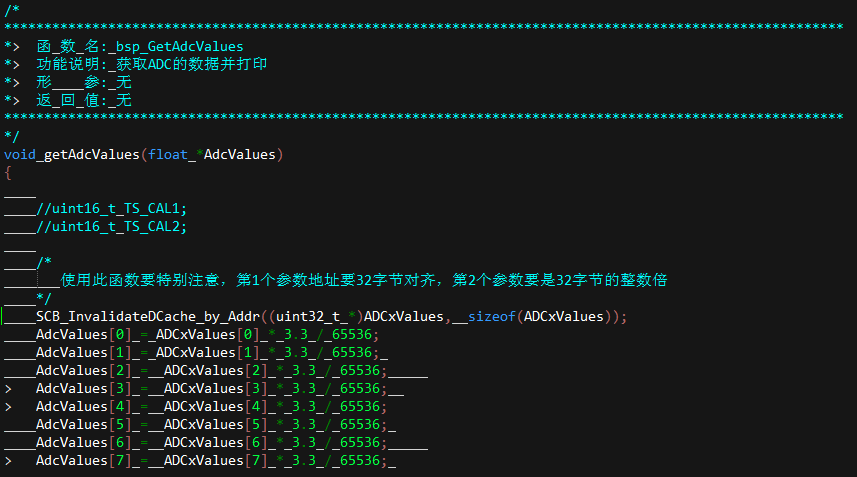Click the Chinese comment about 32-byte alignment
The width and height of the screenshot is (857, 477).
[x=364, y=280]
